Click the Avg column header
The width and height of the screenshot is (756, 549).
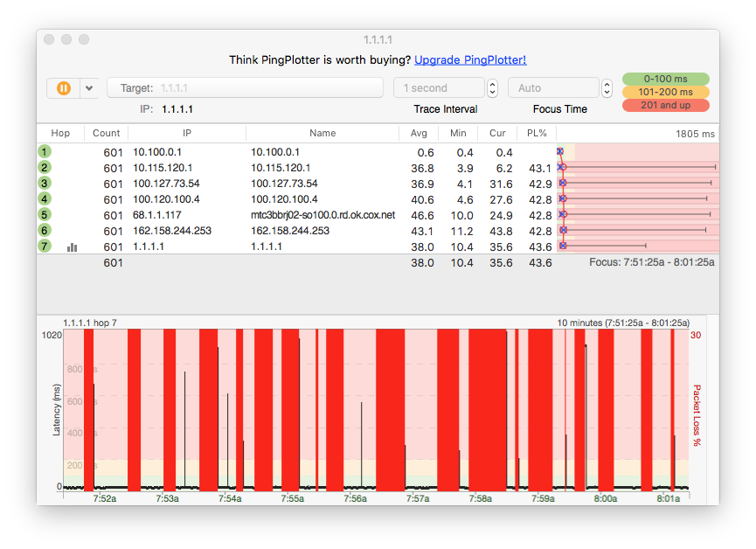coord(419,133)
